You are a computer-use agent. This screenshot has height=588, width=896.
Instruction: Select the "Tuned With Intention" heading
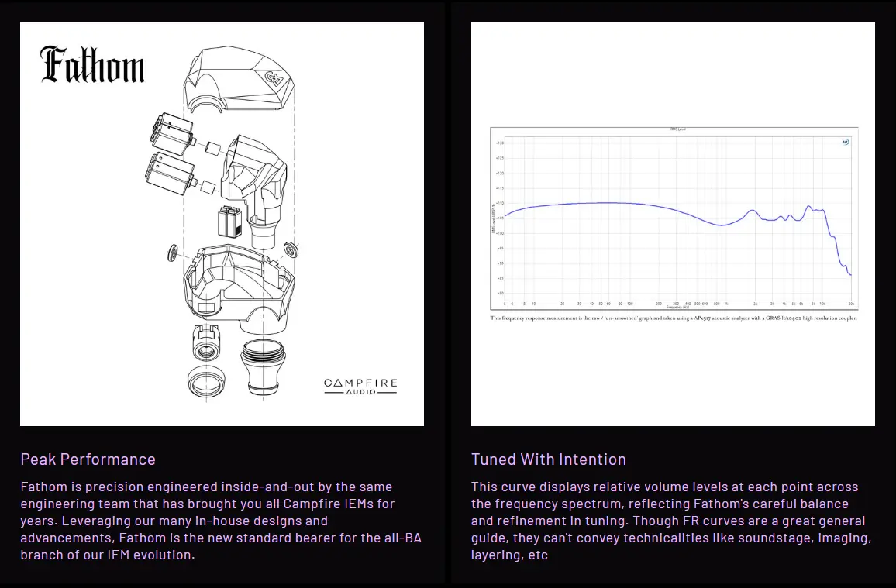coord(549,459)
